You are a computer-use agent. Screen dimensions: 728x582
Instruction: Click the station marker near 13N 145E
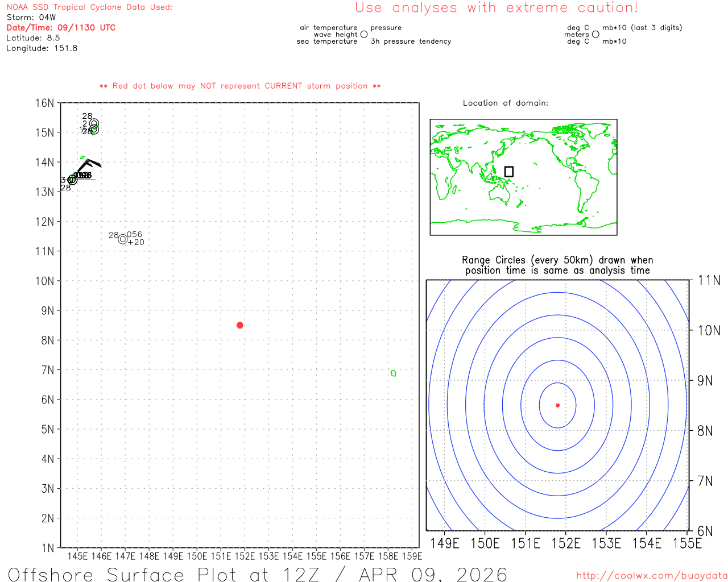point(72,180)
